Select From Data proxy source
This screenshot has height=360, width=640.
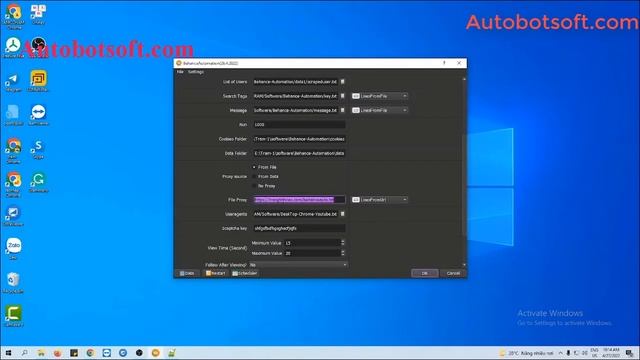pyautogui.click(x=265, y=176)
